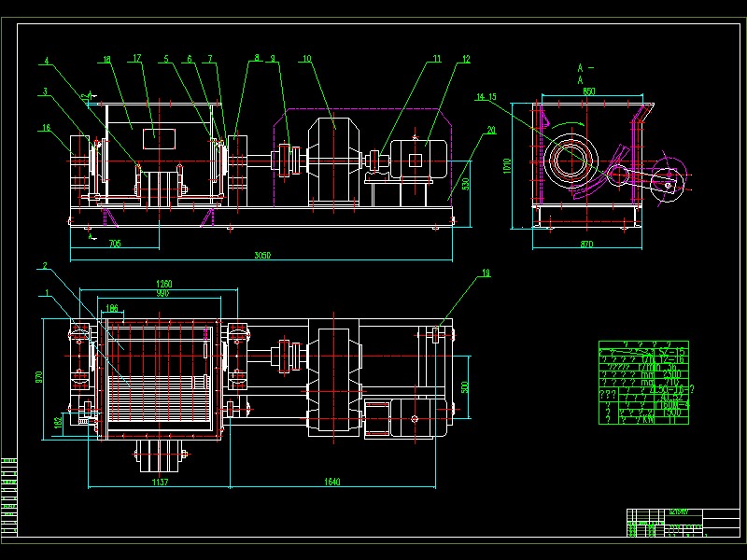This screenshot has height=560, width=747.
Task: Click the part number 10 callout label
Action: pyautogui.click(x=305, y=59)
